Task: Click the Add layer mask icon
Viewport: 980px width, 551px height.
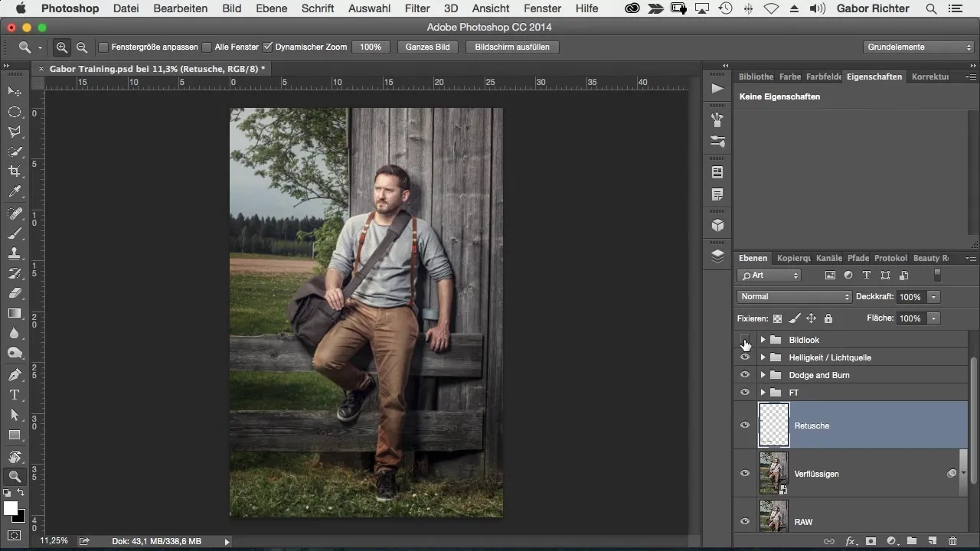Action: 871,541
